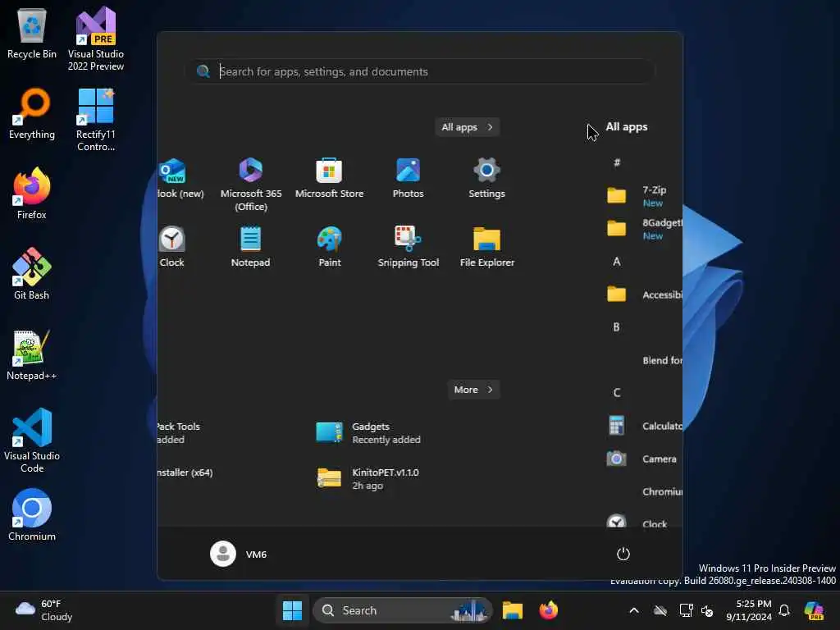The width and height of the screenshot is (840, 630).
Task: Select Recycle Bin on the desktop
Action: (x=32, y=33)
